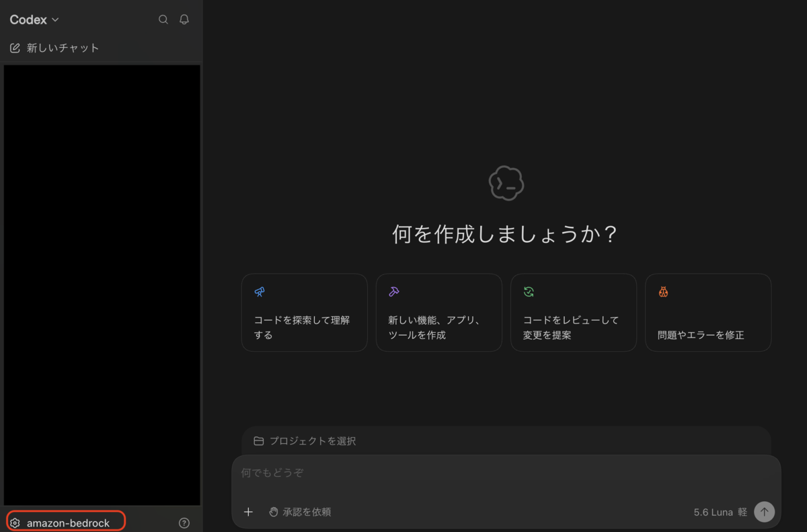Click the orange bug icon

[663, 292]
